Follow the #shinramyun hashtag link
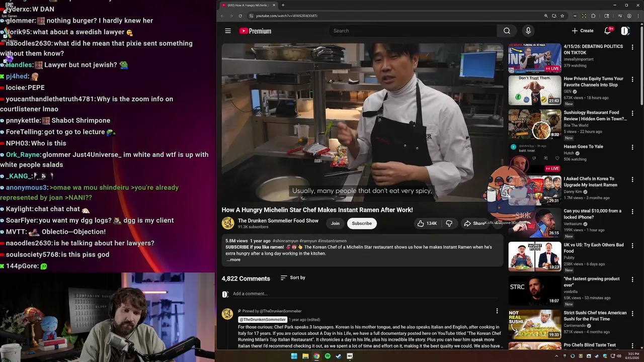 [286, 241]
